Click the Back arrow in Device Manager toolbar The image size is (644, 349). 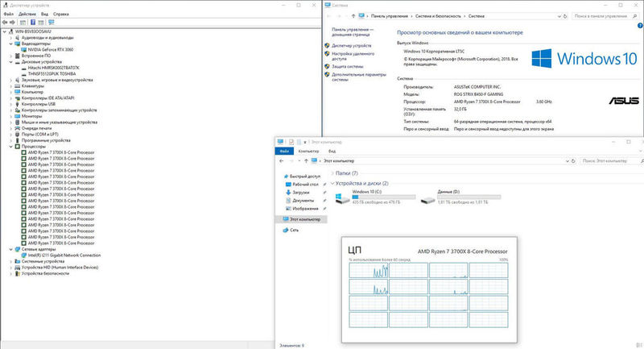(5, 23)
